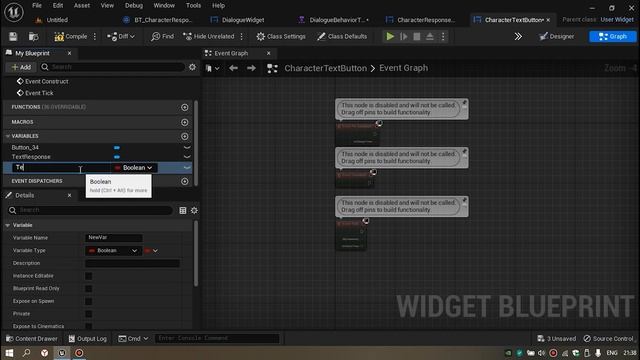The image size is (640, 360).
Task: Open the File menu
Action: click(x=37, y=6)
